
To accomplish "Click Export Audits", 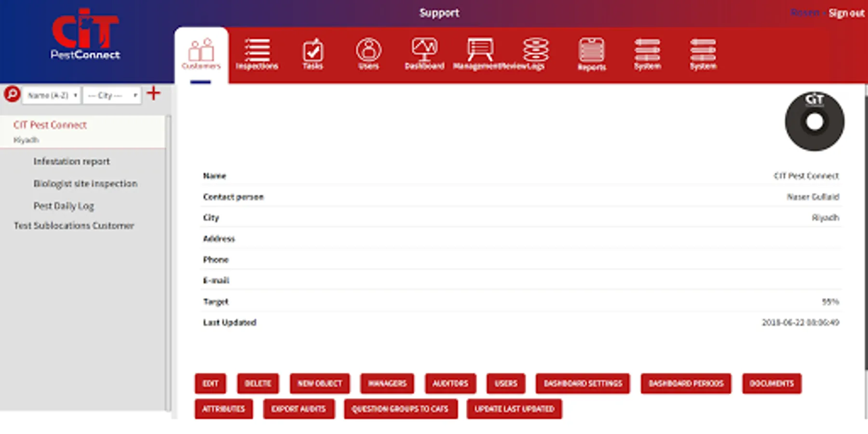I will pyautogui.click(x=298, y=409).
